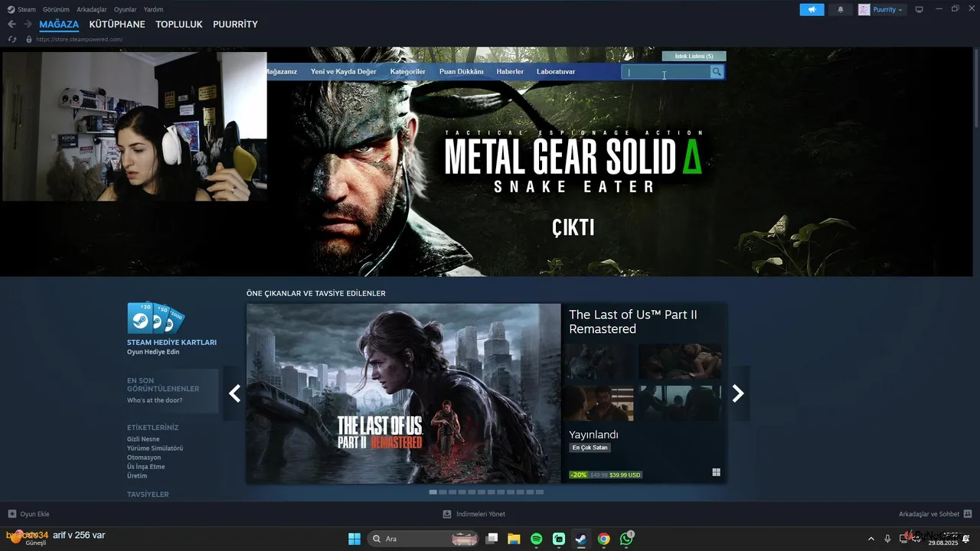The height and width of the screenshot is (551, 980).
Task: Select the TOPLULUK tab
Action: [179, 24]
